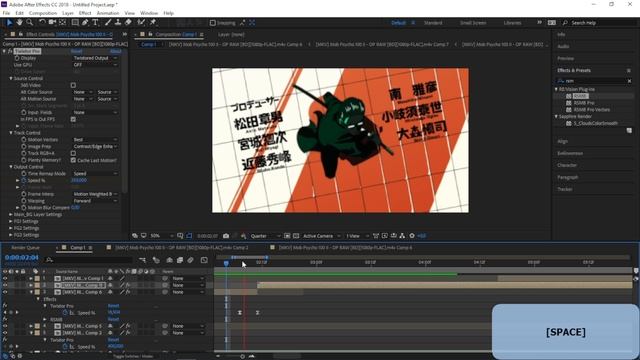Image resolution: width=640 pixels, height=360 pixels.
Task: Toggle the 360 Video checkbox
Action: (73, 85)
